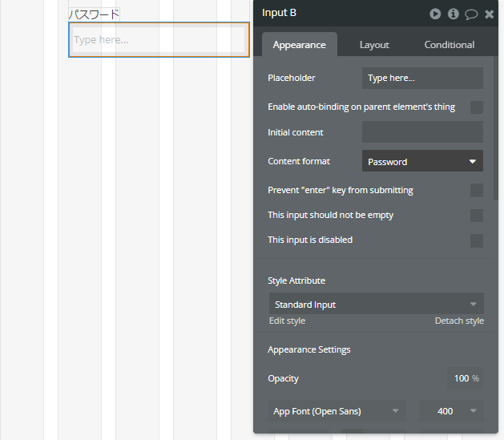Image resolution: width=504 pixels, height=440 pixels.
Task: Click the Initial content field
Action: [422, 131]
